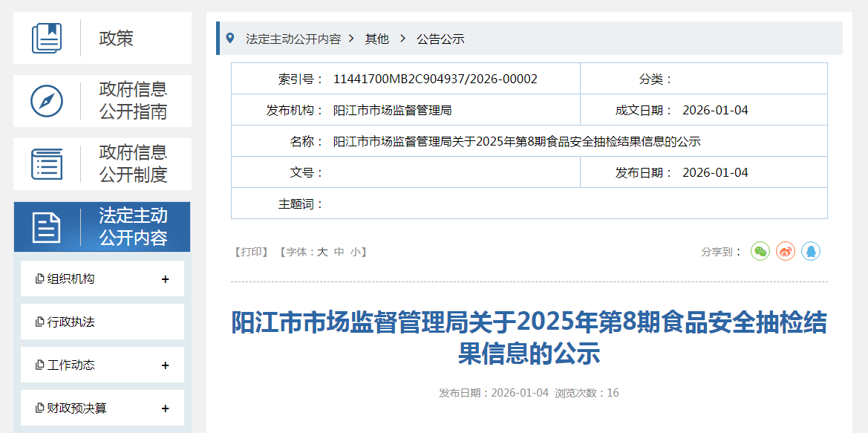
Task: Click the book icon beside 政策
Action: 48,38
